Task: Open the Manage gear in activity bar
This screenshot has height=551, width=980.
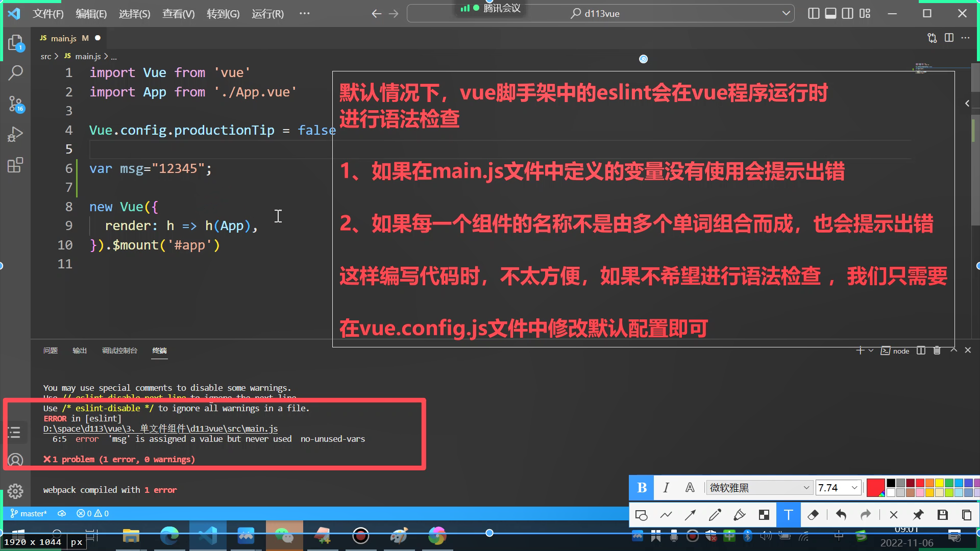Action: (x=16, y=491)
